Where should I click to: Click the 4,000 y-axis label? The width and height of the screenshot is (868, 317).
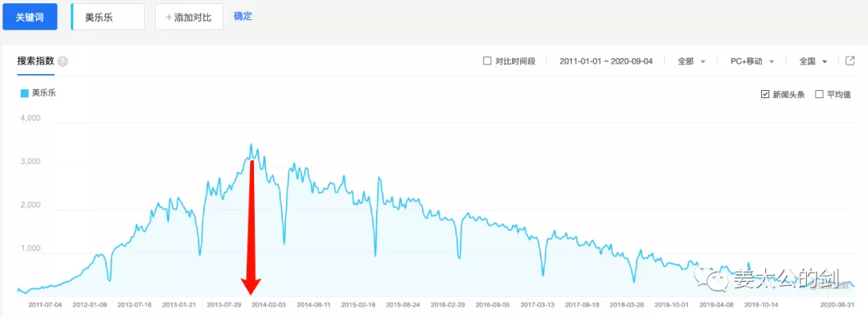[x=31, y=118]
